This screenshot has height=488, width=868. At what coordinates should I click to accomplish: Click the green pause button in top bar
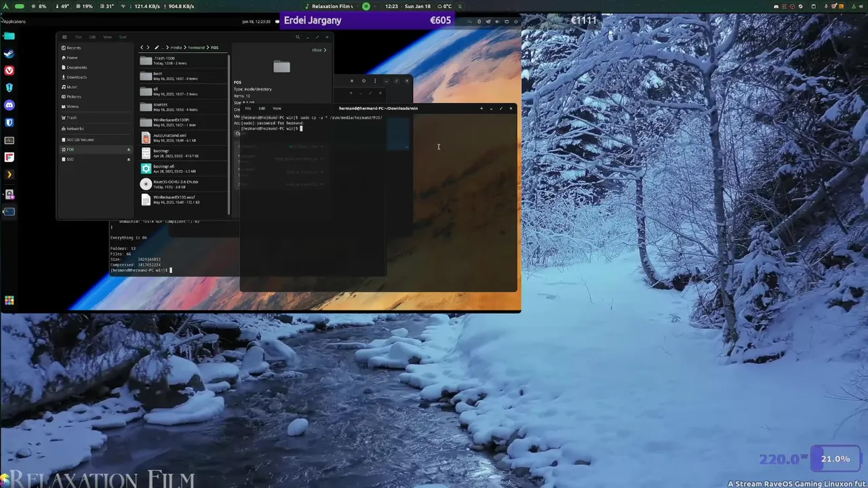366,6
